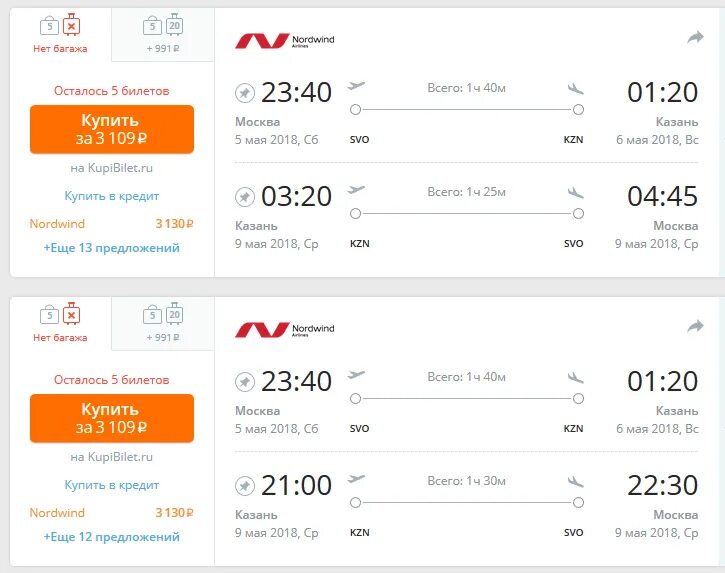Buy first ticket for 3 109 ₽
725x573 pixels.
coord(112,129)
